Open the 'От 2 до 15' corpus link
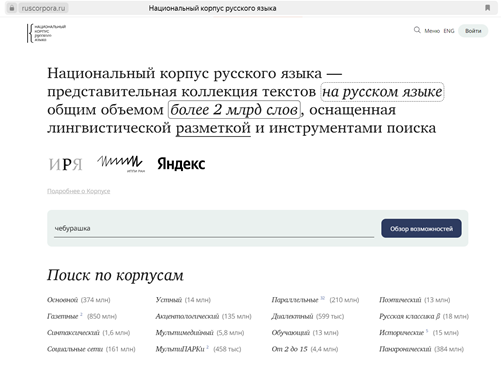 [289, 349]
